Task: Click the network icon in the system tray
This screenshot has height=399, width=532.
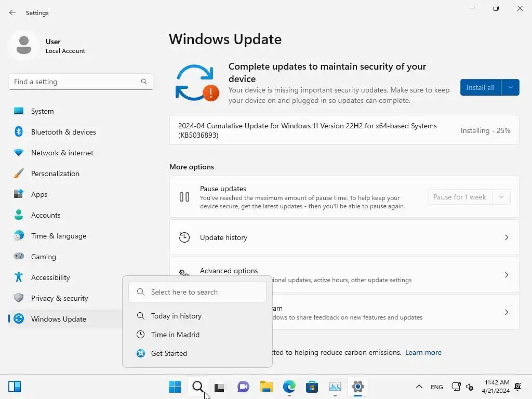Action: (456, 387)
